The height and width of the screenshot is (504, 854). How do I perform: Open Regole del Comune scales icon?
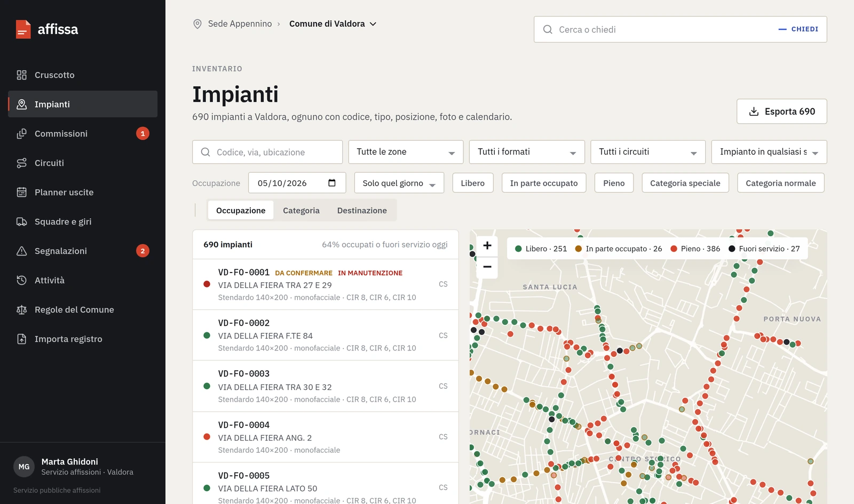(21, 310)
